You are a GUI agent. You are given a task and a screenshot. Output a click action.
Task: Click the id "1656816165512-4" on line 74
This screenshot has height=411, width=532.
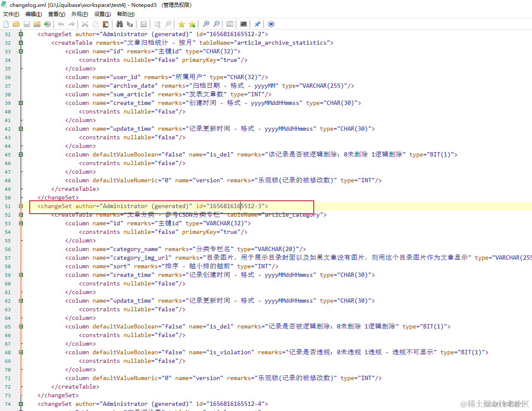(x=235, y=404)
